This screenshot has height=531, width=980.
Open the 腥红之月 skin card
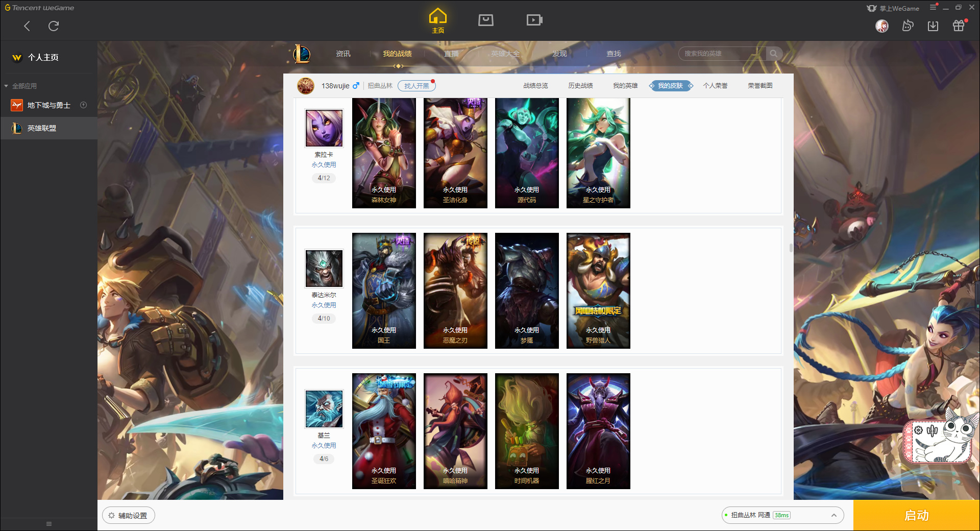point(598,431)
